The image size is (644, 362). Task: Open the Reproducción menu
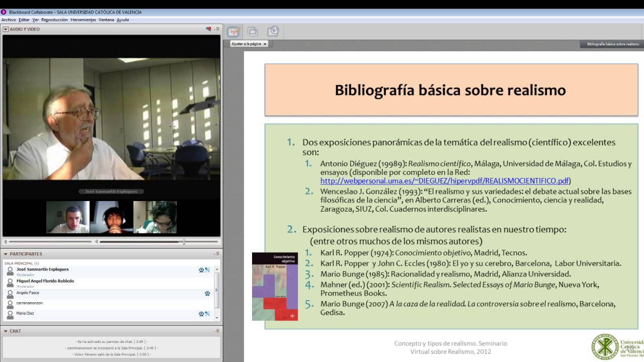tap(54, 20)
